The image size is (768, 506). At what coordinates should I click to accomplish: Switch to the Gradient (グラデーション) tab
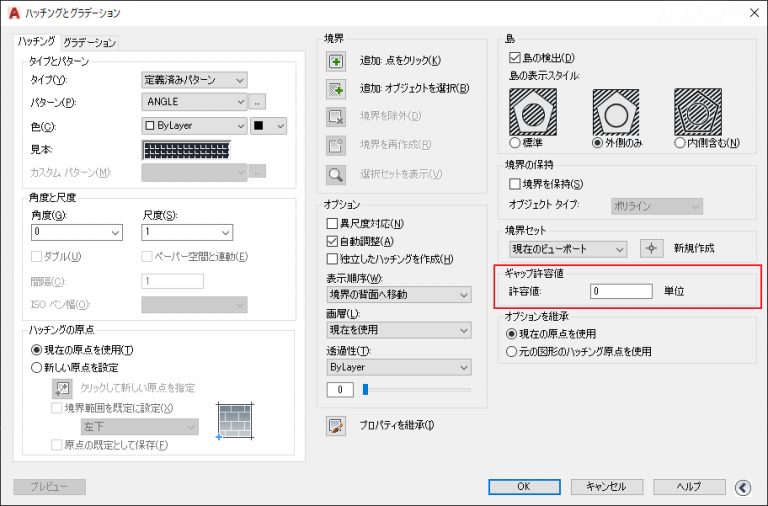pos(90,42)
